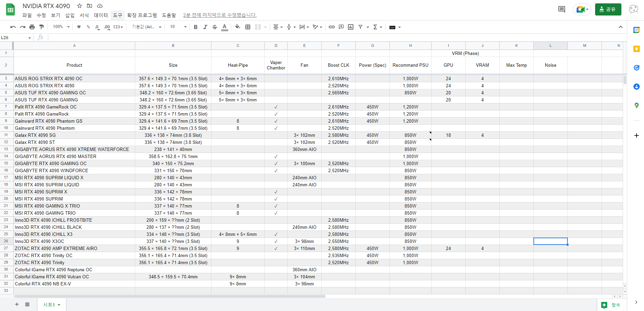Image resolution: width=644 pixels, height=311 pixels.
Task: Open the horizontal align dropdown
Action: coord(278,27)
